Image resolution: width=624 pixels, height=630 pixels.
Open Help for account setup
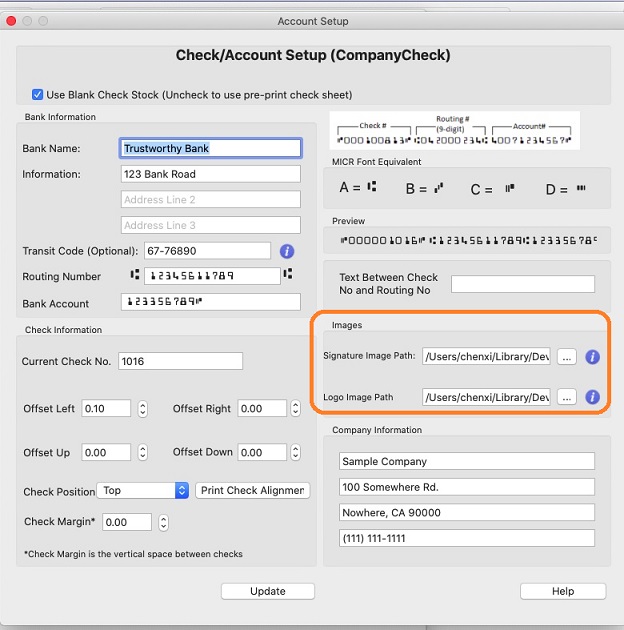(x=562, y=591)
